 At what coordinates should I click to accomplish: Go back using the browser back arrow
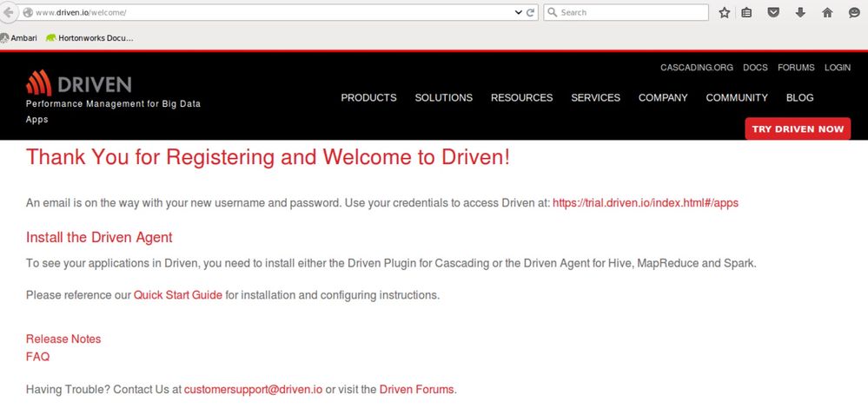tap(8, 12)
